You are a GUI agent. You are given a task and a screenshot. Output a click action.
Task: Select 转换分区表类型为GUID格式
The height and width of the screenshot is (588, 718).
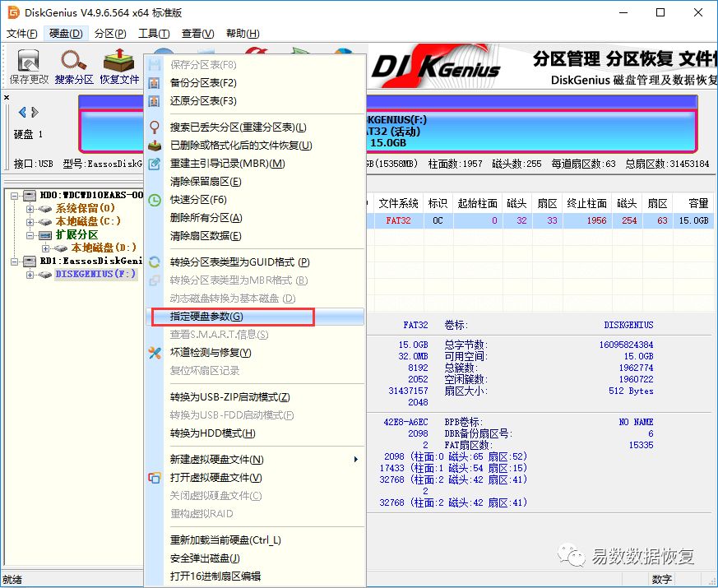click(255, 262)
